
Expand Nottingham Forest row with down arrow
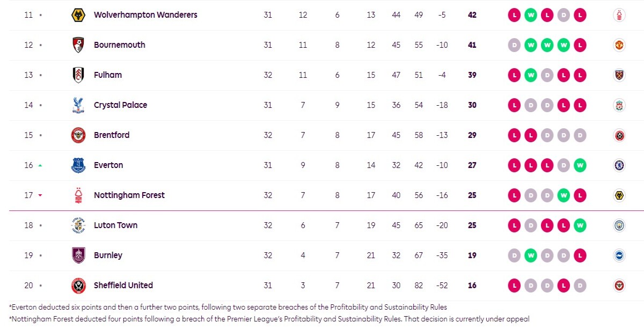(40, 195)
